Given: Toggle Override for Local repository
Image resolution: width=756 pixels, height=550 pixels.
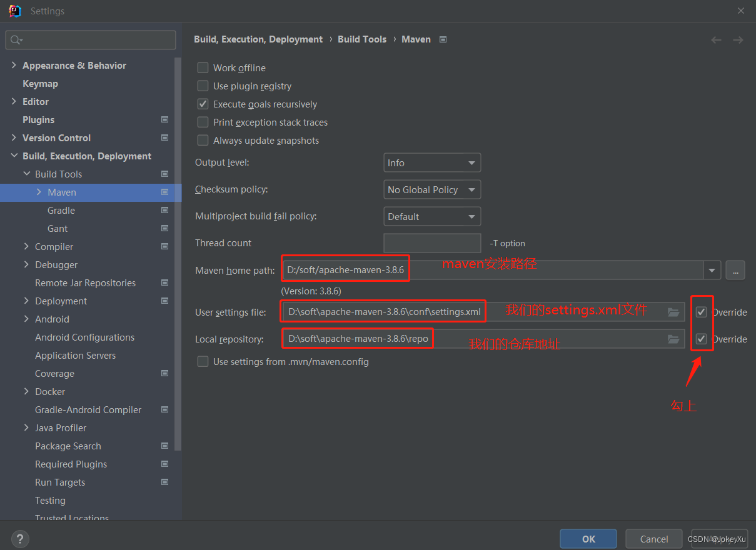Looking at the screenshot, I should [702, 339].
